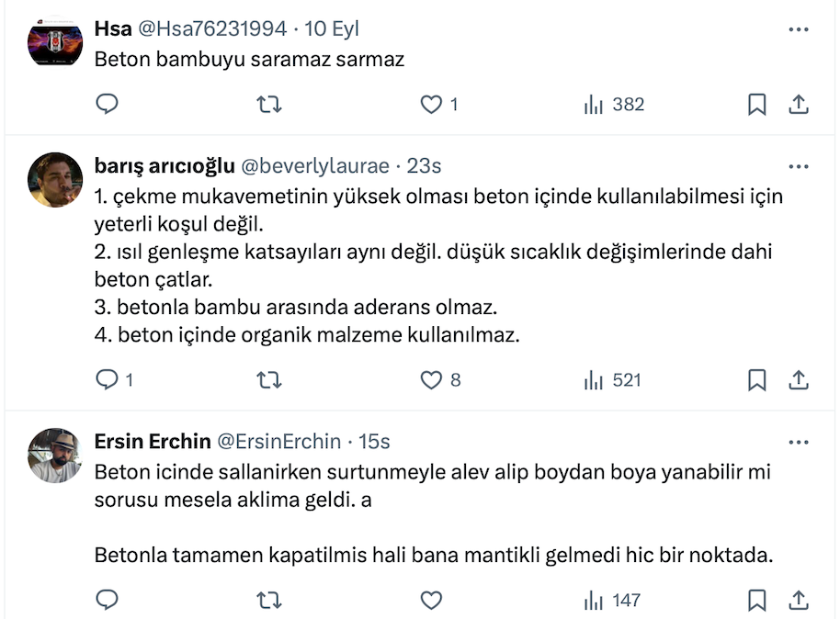Retweet barış arıcıoğlu's numbered list tweet

coord(268,379)
